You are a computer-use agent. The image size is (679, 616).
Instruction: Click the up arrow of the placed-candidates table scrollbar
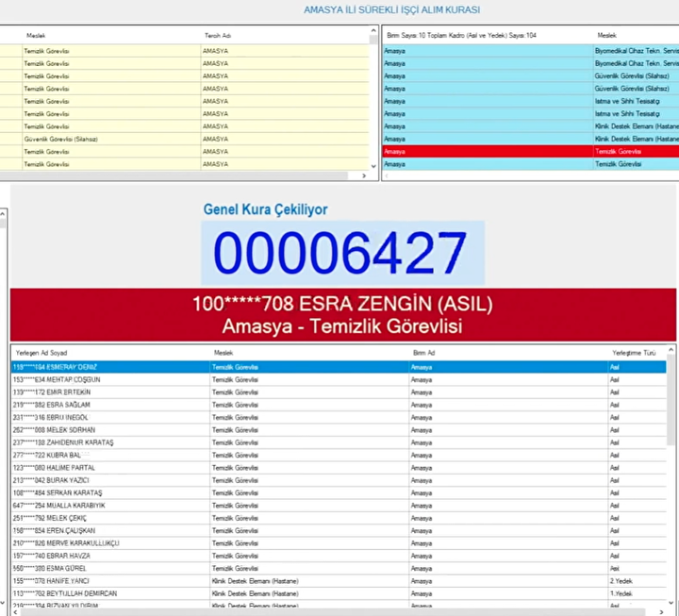(x=671, y=350)
